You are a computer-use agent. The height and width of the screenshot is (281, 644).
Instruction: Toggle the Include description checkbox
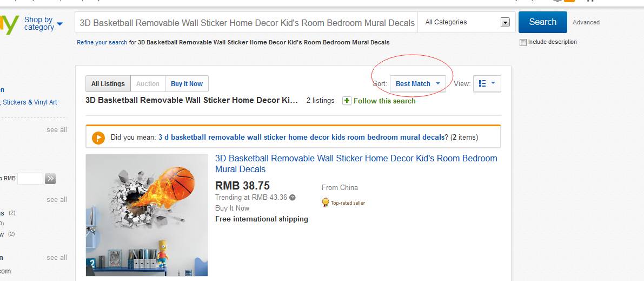(523, 42)
